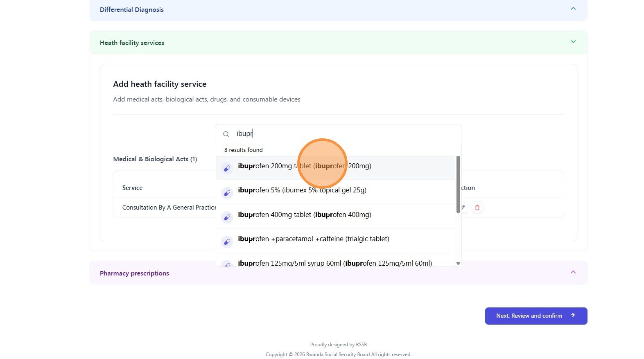This screenshot has width=644, height=359.
Task: Expand Pharmacy prescriptions with its chevron
Action: (x=573, y=272)
